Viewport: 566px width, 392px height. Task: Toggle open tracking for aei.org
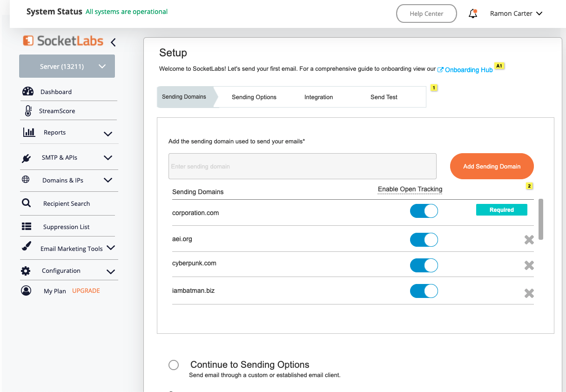point(424,240)
